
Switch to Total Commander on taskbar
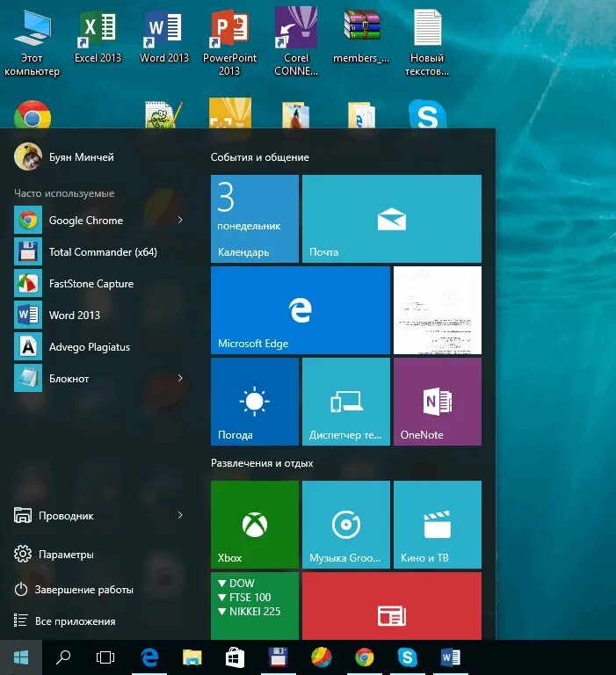pyautogui.click(x=278, y=657)
